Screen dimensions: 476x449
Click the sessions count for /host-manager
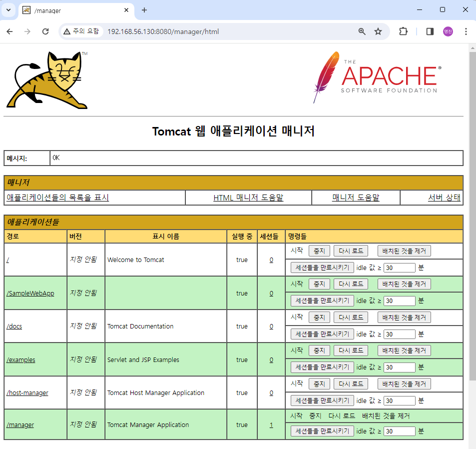(x=271, y=393)
